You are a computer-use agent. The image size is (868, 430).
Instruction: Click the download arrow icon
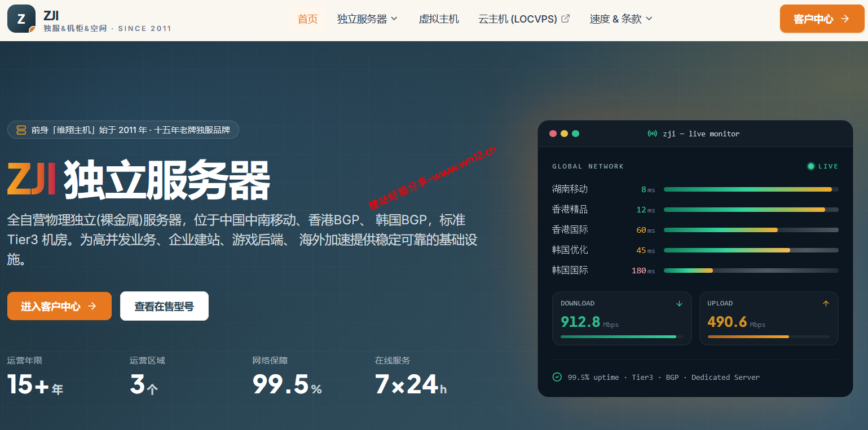[679, 303]
